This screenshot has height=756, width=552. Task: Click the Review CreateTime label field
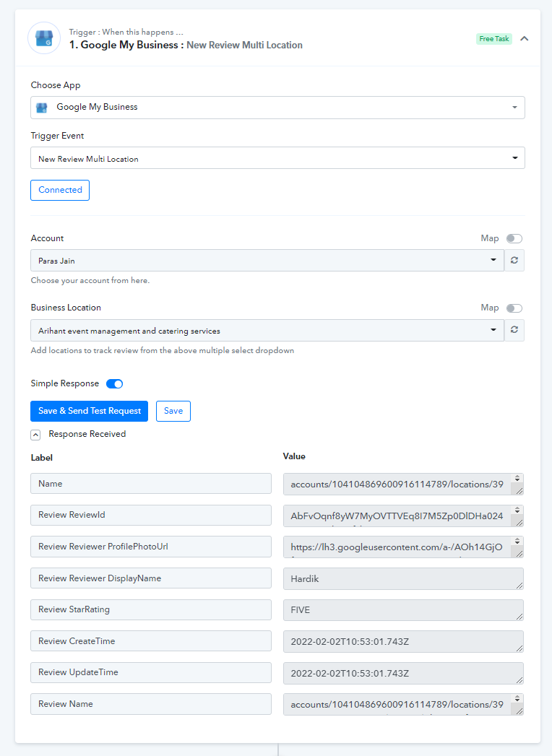point(151,640)
